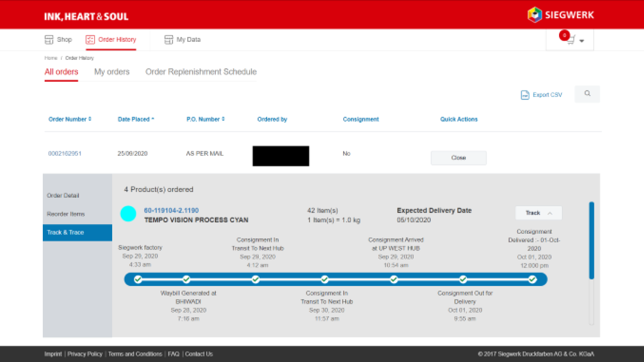Click the AS PER MAIL P.O. cell
This screenshot has height=362, width=644.
(204, 153)
